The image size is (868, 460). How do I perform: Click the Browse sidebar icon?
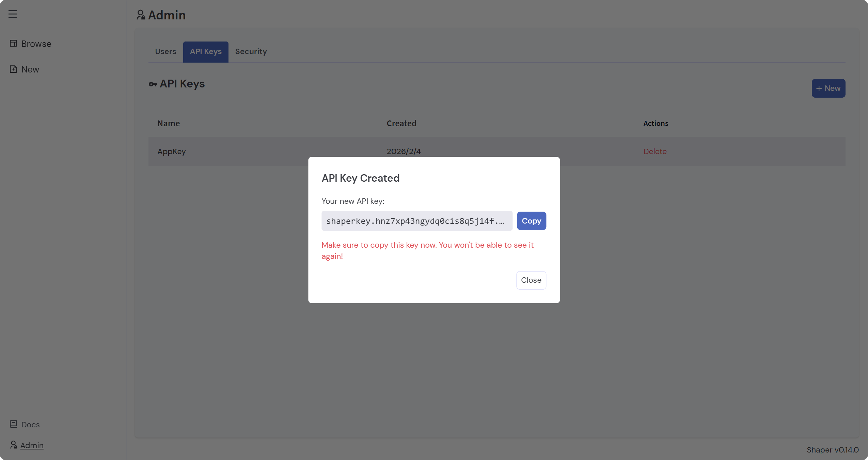pyautogui.click(x=13, y=44)
